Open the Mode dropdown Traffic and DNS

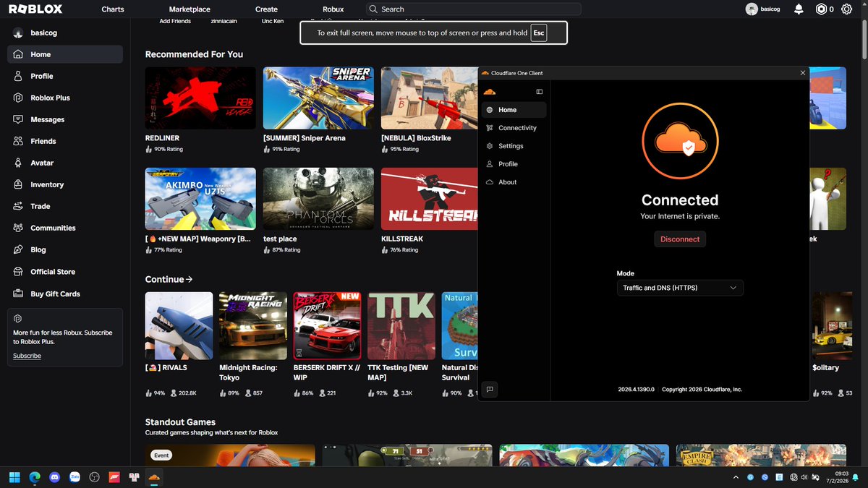point(680,288)
